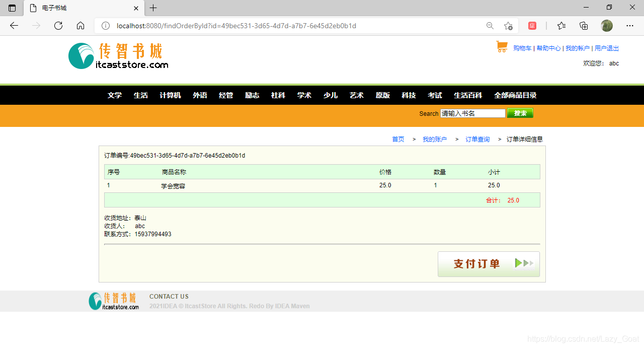The width and height of the screenshot is (644, 348).
Task: Open 订单查询 from the breadcrumb trail
Action: 477,139
